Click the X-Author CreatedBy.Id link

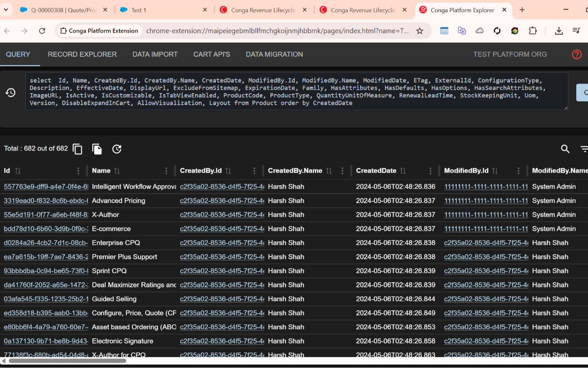tap(221, 214)
